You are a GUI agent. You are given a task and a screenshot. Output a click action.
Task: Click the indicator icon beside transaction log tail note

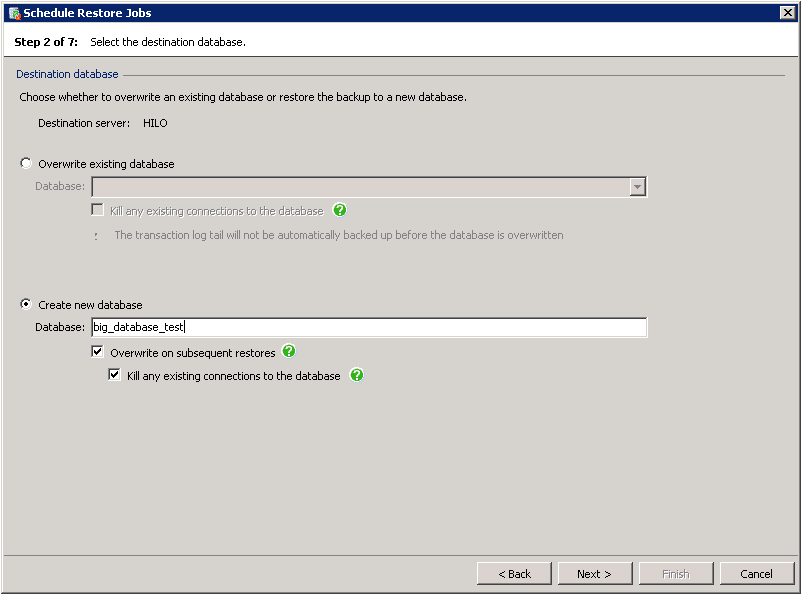point(96,236)
